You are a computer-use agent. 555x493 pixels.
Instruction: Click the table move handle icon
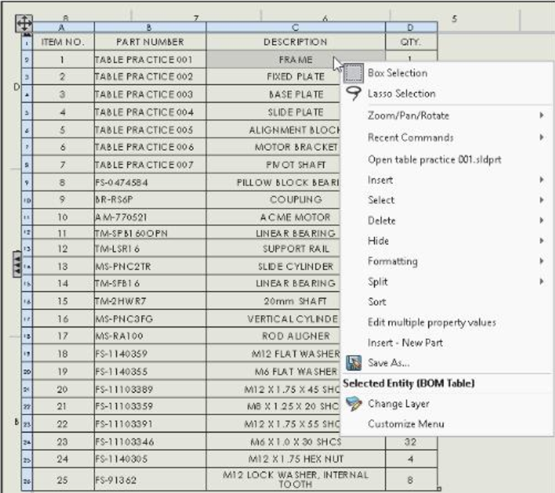tap(24, 24)
